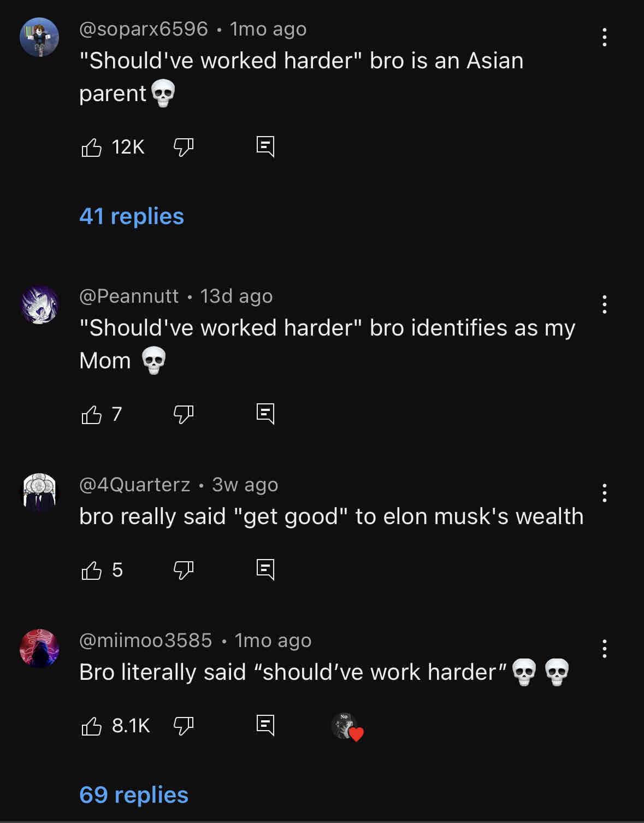Viewport: 644px width, 823px height.
Task: Dislike the @soparx6596 Asian parent comment
Action: click(x=184, y=147)
